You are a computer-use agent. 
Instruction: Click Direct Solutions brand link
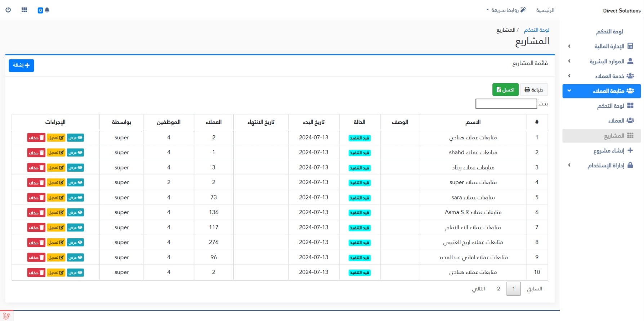tap(622, 10)
